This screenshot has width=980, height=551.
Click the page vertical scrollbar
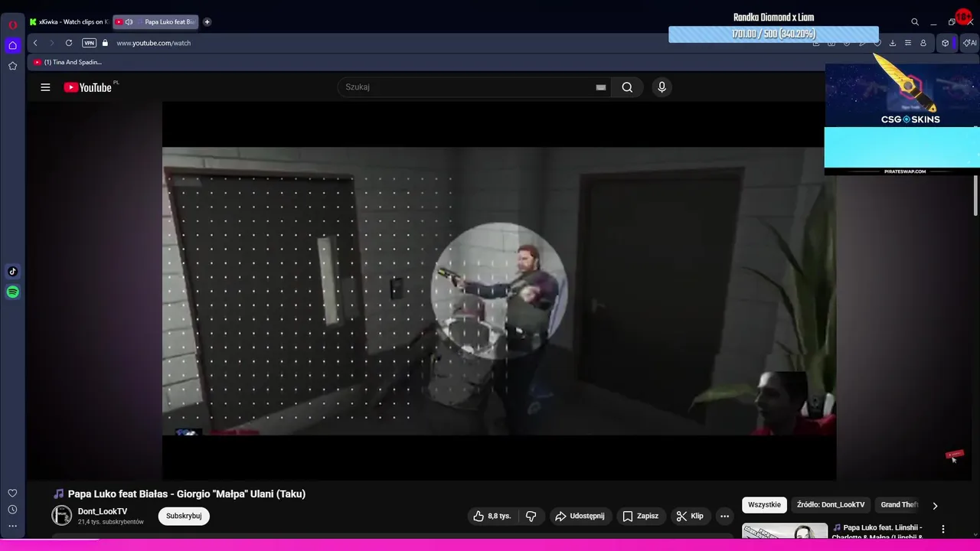[x=975, y=195]
